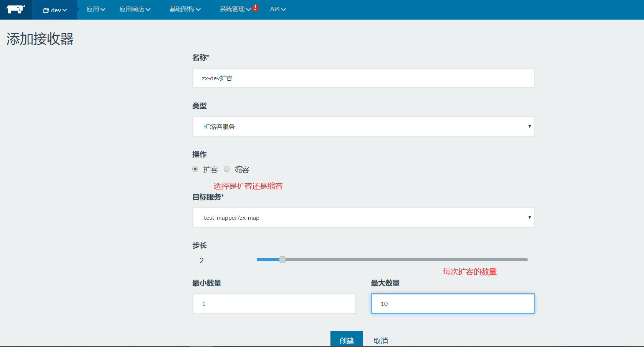Open the 应用商店 menu
The height and width of the screenshot is (347, 644).
pyautogui.click(x=135, y=9)
